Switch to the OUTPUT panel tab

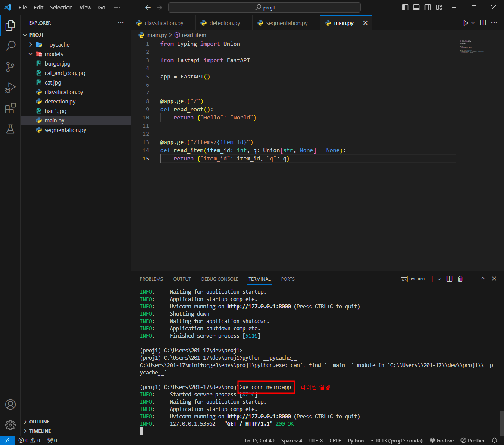tap(182, 279)
